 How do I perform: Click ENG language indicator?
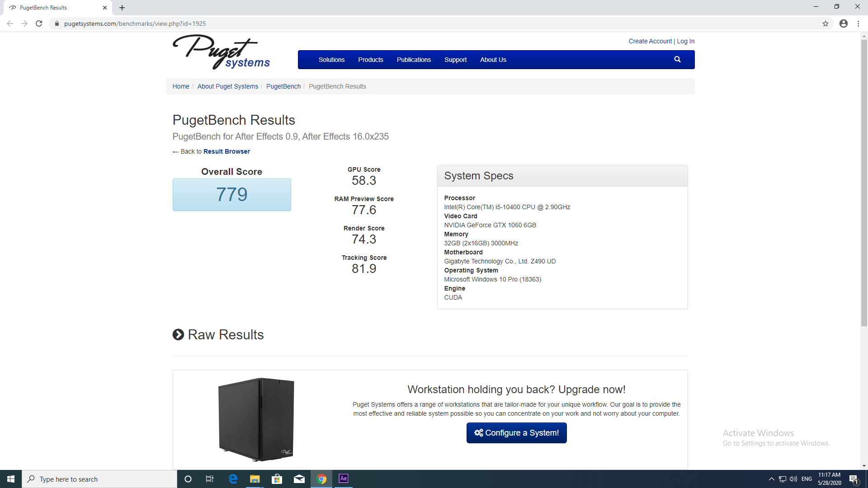click(807, 479)
